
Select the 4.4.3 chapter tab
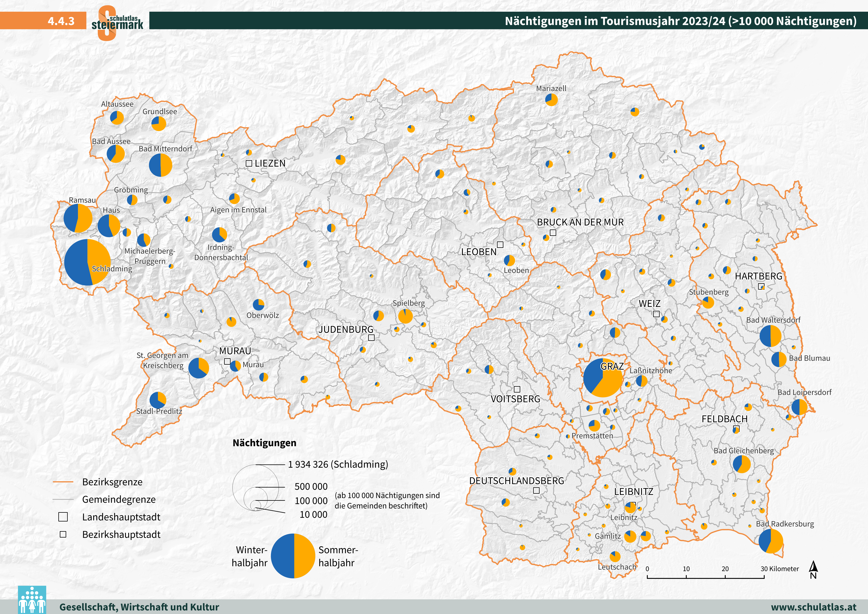[x=61, y=21]
